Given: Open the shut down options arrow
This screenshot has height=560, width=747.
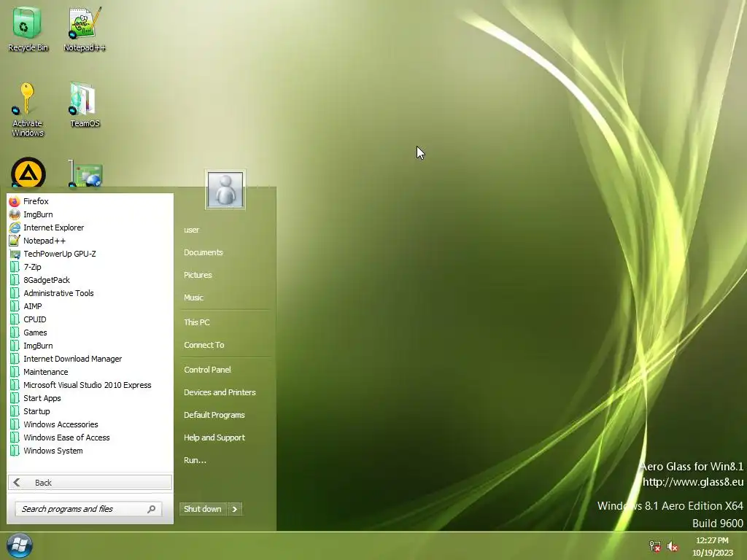Looking at the screenshot, I should click(234, 509).
